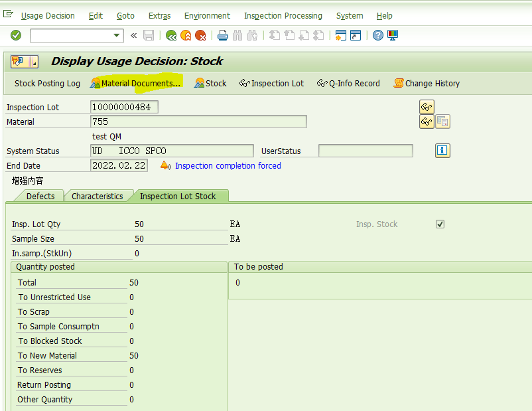Click the Stock Posting Log button
Viewport: 532px width, 411px height.
click(47, 83)
